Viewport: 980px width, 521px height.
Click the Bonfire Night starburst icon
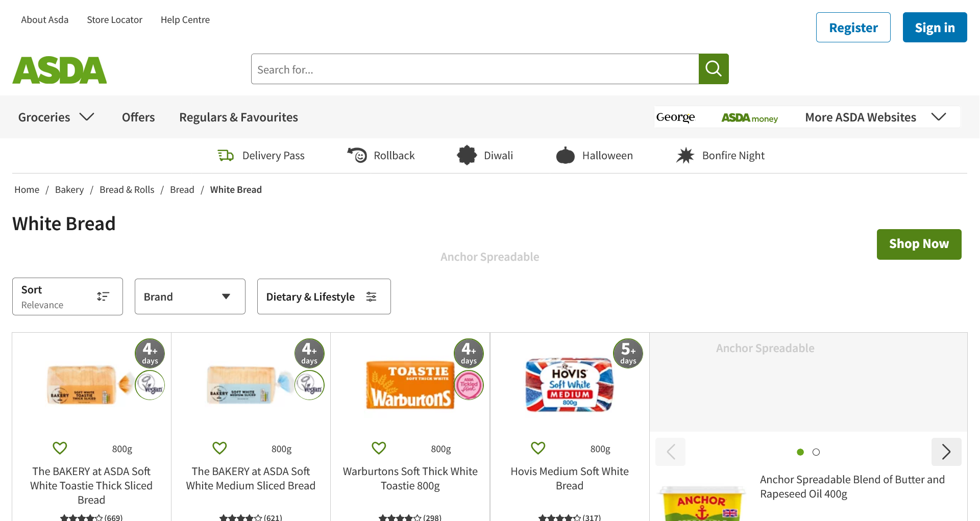pyautogui.click(x=685, y=155)
